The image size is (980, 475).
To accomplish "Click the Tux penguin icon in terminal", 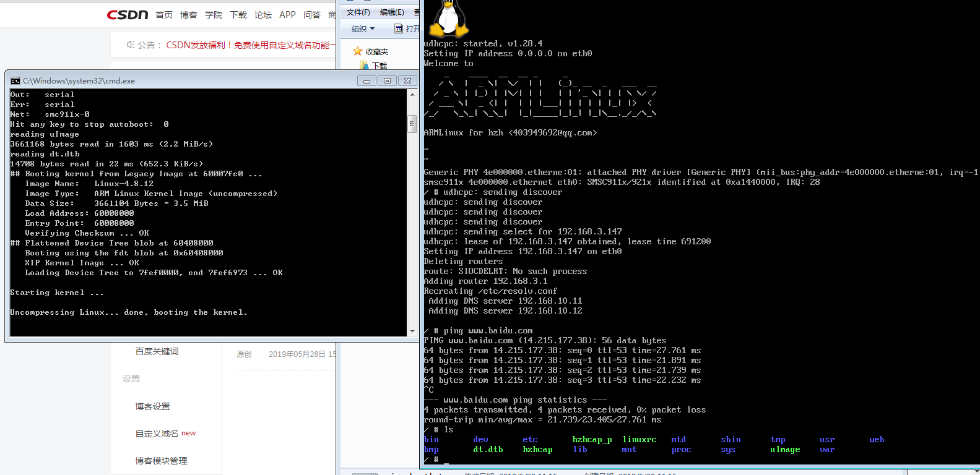I will (448, 19).
